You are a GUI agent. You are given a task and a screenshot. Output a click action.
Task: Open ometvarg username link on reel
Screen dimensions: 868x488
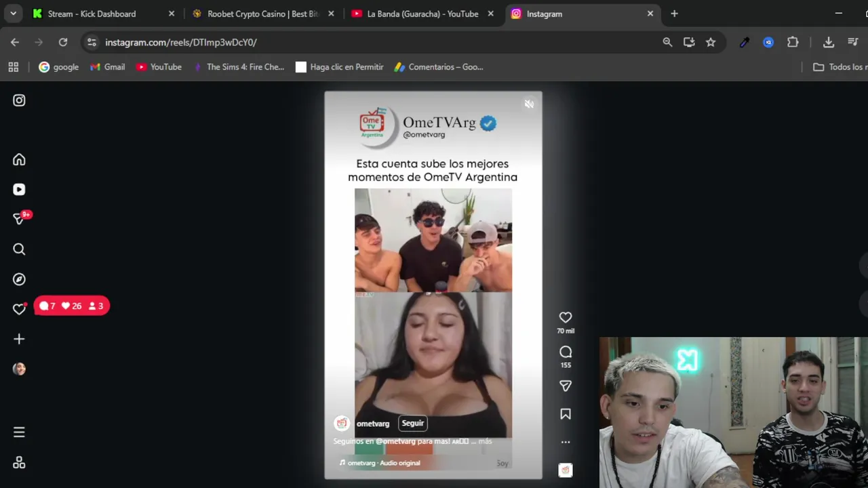coord(373,424)
